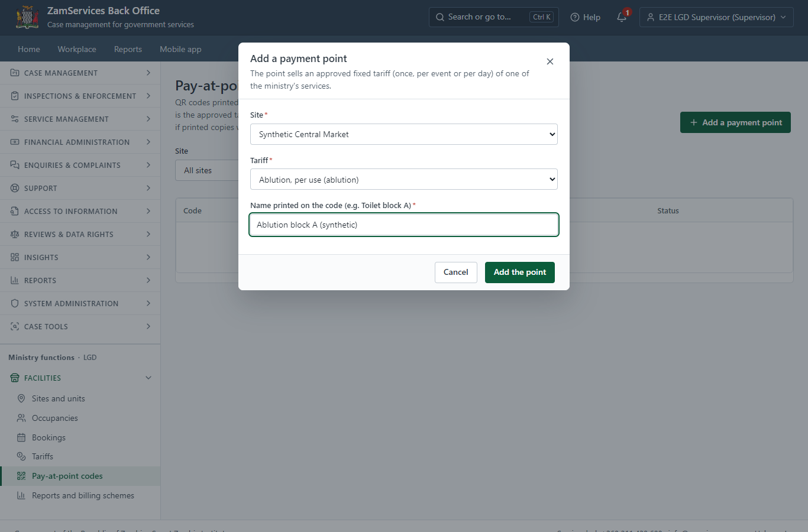Click the name printed on code field

pos(404,225)
